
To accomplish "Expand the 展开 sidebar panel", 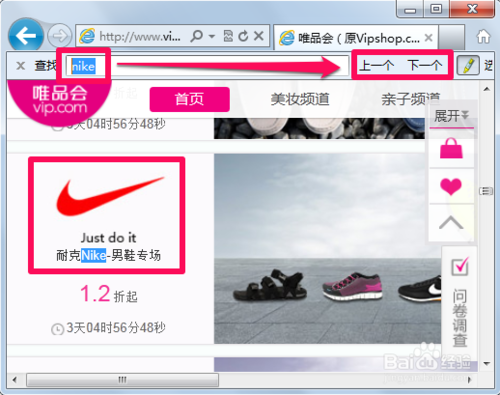I will (451, 116).
